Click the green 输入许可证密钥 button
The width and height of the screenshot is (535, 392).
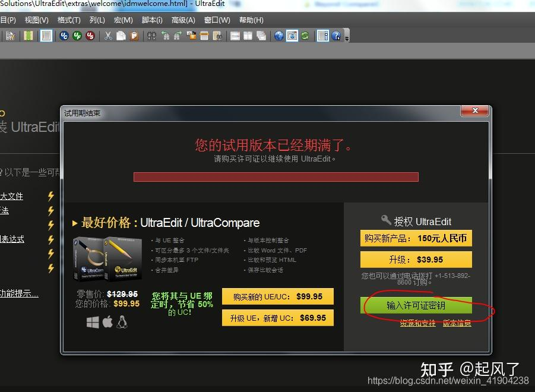click(x=416, y=305)
